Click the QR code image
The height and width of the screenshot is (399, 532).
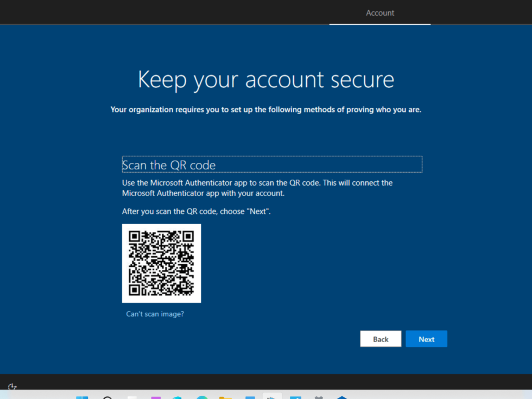coord(161,263)
